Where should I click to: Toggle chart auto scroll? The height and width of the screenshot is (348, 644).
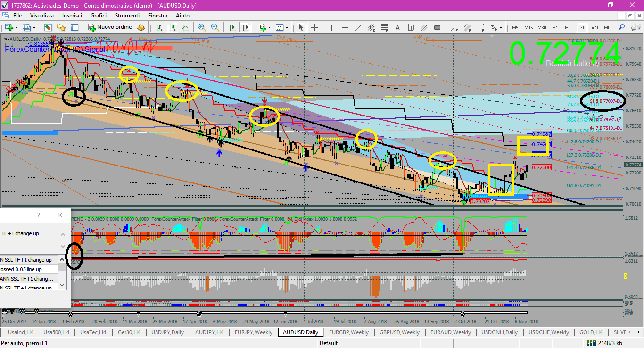pos(232,27)
